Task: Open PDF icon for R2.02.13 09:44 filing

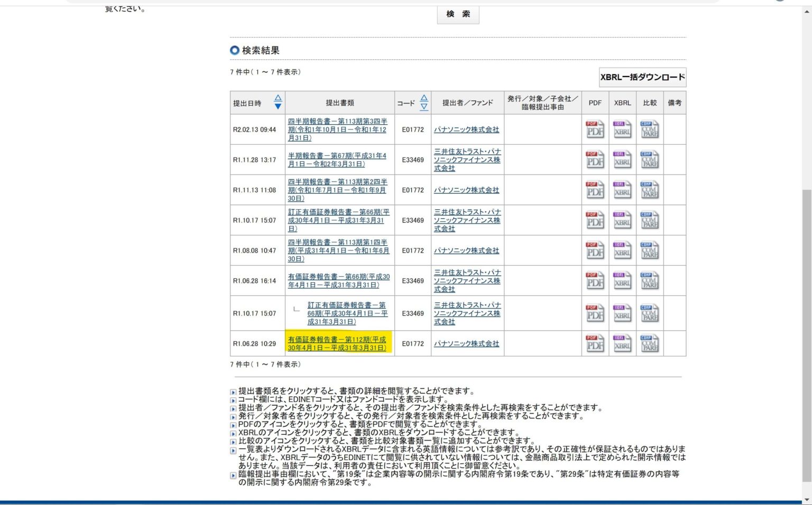Action: pyautogui.click(x=595, y=129)
